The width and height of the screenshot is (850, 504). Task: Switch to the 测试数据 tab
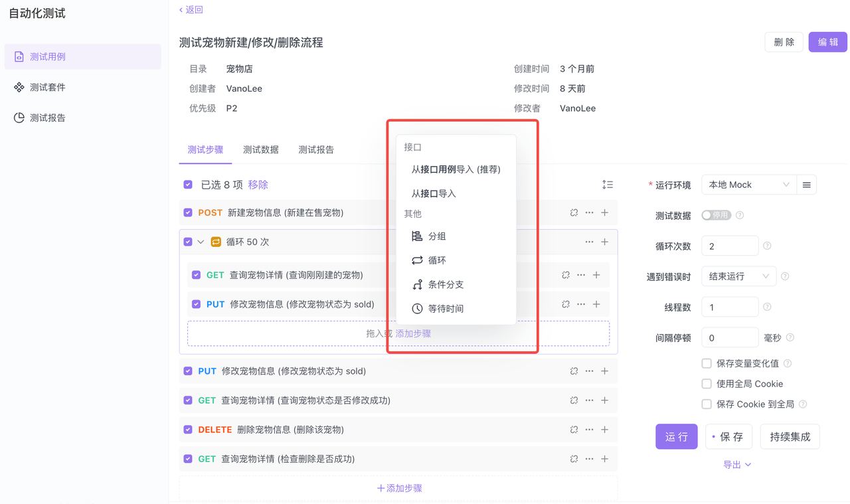[260, 149]
